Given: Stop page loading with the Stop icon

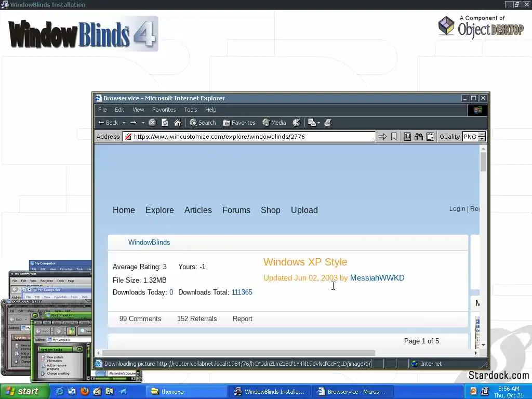Looking at the screenshot, I should click(152, 123).
